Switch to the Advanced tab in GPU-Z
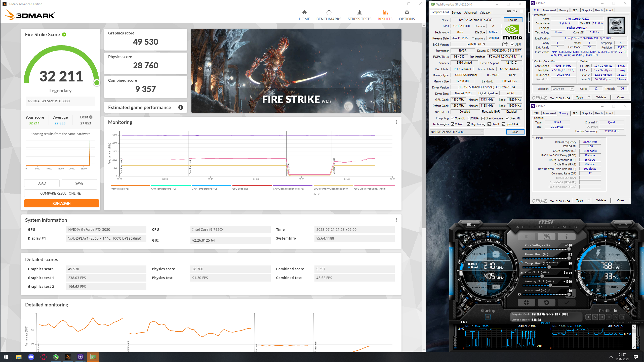The width and height of the screenshot is (644, 362). tap(470, 13)
